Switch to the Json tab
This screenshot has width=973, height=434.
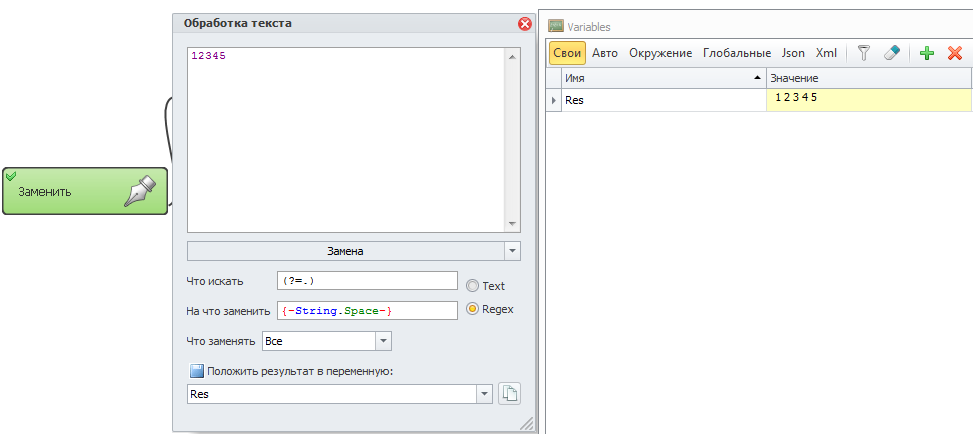tap(793, 53)
